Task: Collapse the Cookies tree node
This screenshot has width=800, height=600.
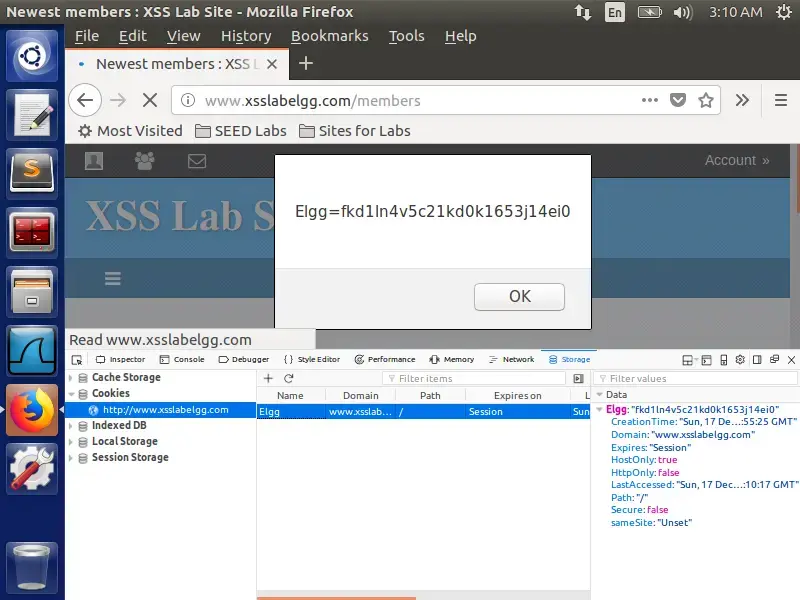Action: [x=71, y=394]
